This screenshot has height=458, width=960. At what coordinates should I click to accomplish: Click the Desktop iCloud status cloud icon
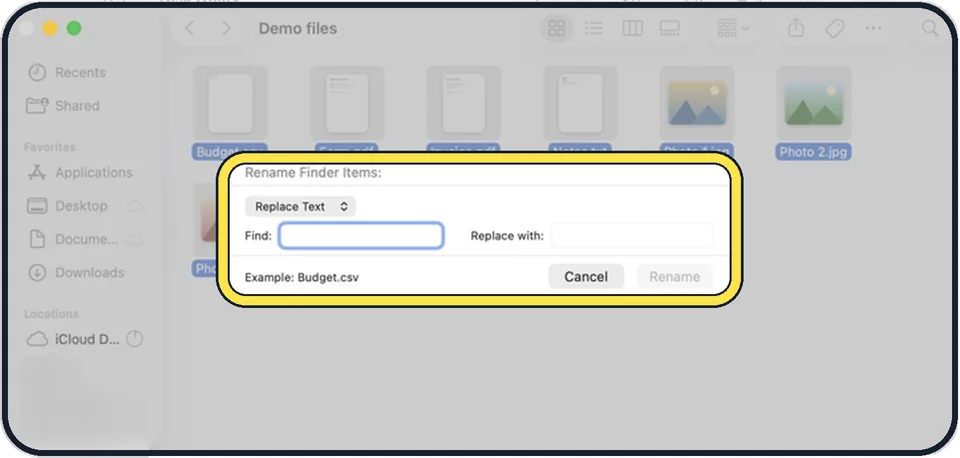(x=134, y=206)
